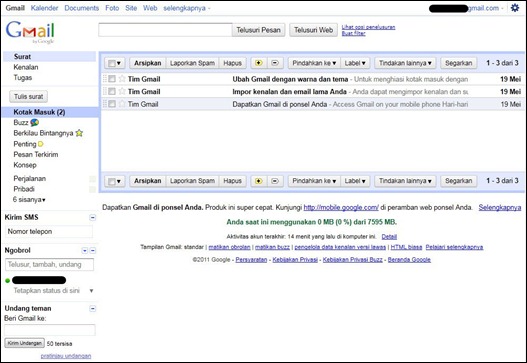Toggle the top select-all checkbox
Viewport: 527px width, 363px height.
tap(112, 63)
